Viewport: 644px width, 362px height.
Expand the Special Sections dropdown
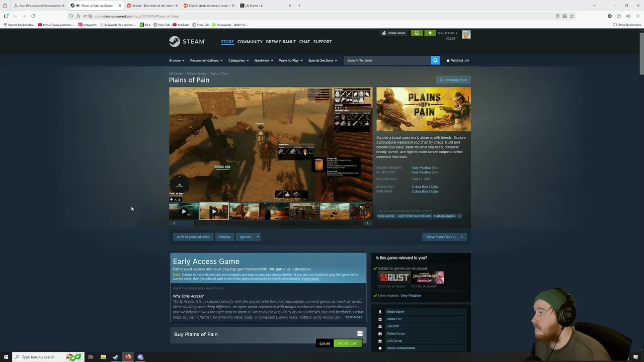323,60
